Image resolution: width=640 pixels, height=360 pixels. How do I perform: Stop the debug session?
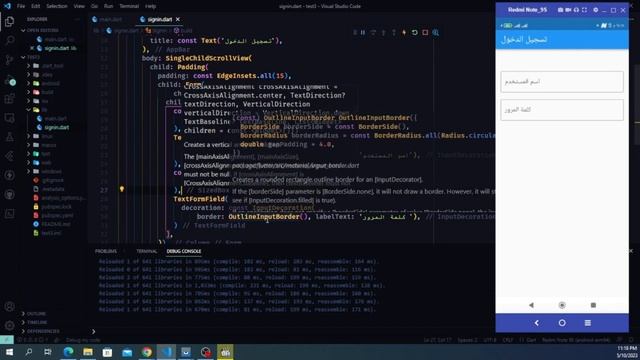pyautogui.click(x=425, y=33)
